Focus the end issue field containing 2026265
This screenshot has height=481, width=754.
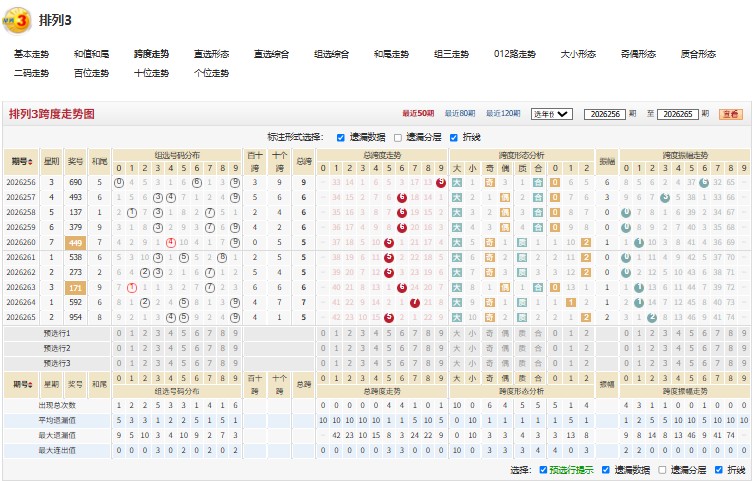678,114
